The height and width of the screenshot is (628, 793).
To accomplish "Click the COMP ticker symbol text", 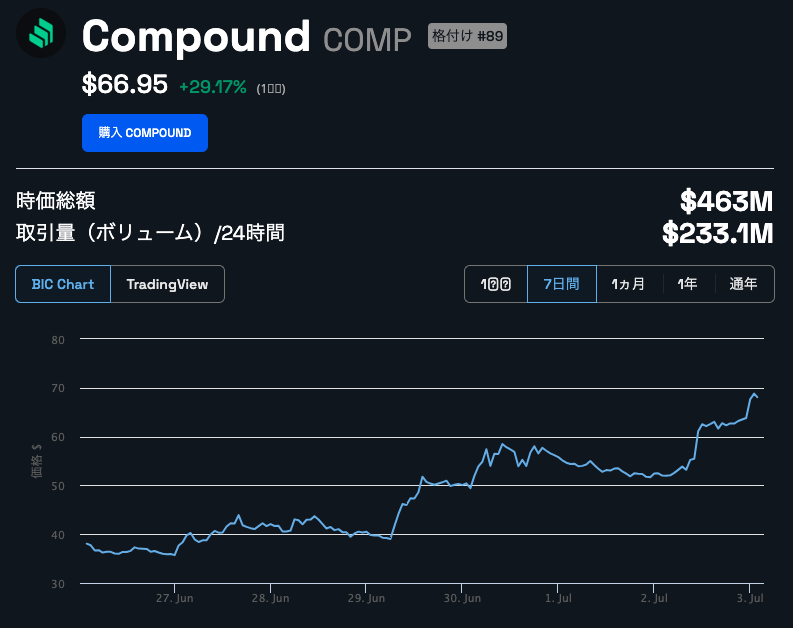I will coord(367,40).
